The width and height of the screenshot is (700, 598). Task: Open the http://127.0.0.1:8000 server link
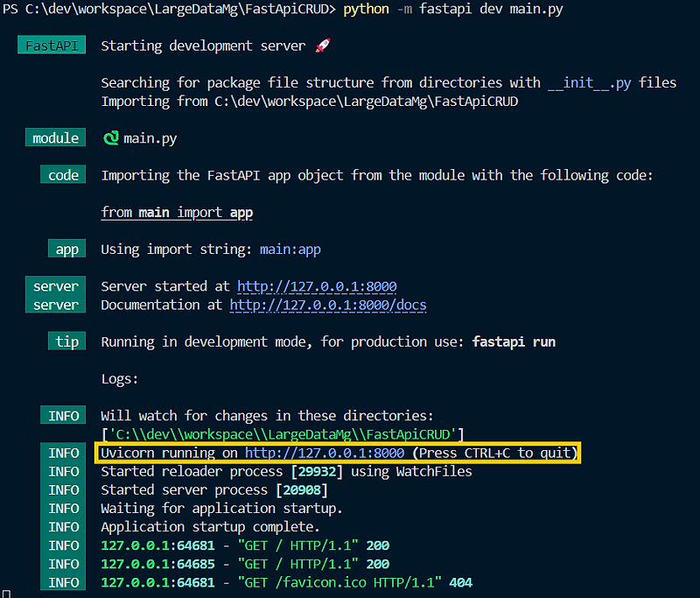(x=316, y=286)
